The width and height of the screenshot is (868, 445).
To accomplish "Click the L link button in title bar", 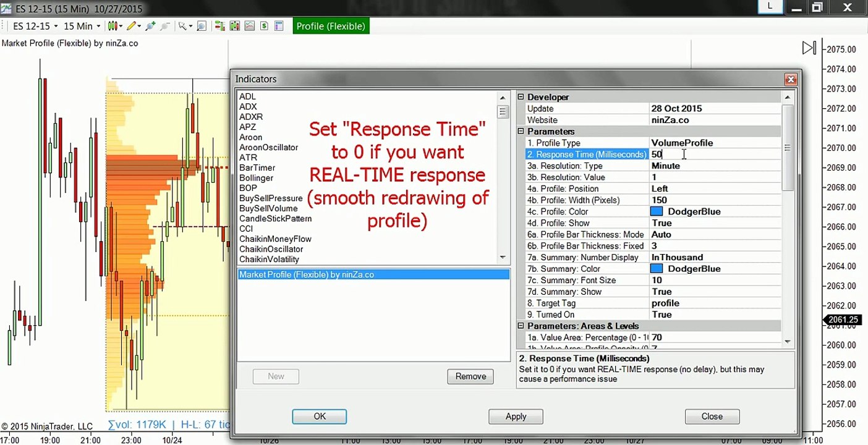I will click(770, 6).
